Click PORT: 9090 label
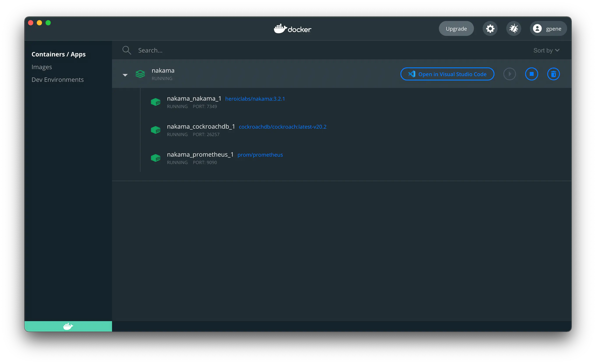Screen dimensions: 596x364 coord(205,163)
